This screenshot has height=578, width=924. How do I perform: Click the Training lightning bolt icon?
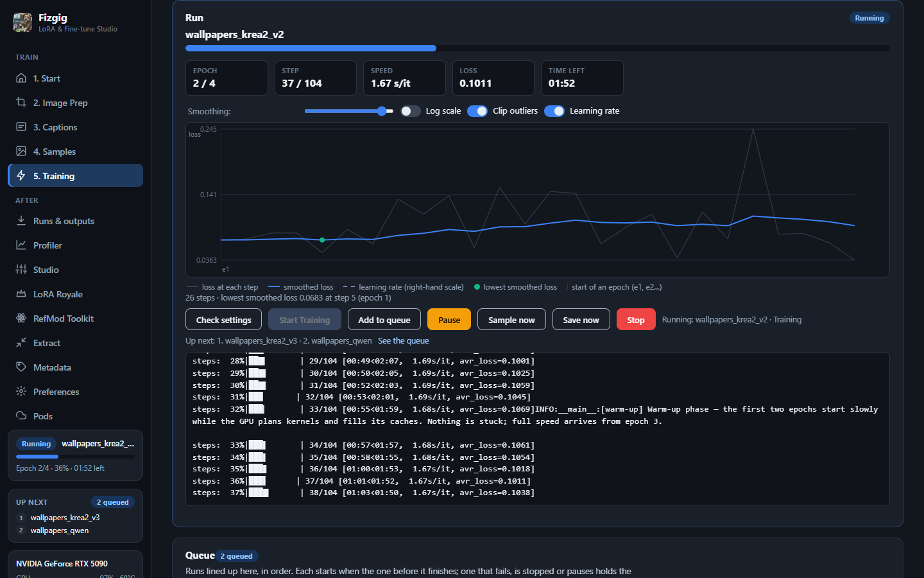21,176
